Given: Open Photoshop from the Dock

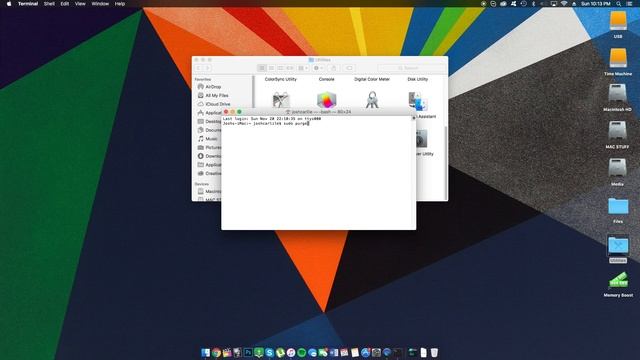Looking at the screenshot, I should pos(248,353).
